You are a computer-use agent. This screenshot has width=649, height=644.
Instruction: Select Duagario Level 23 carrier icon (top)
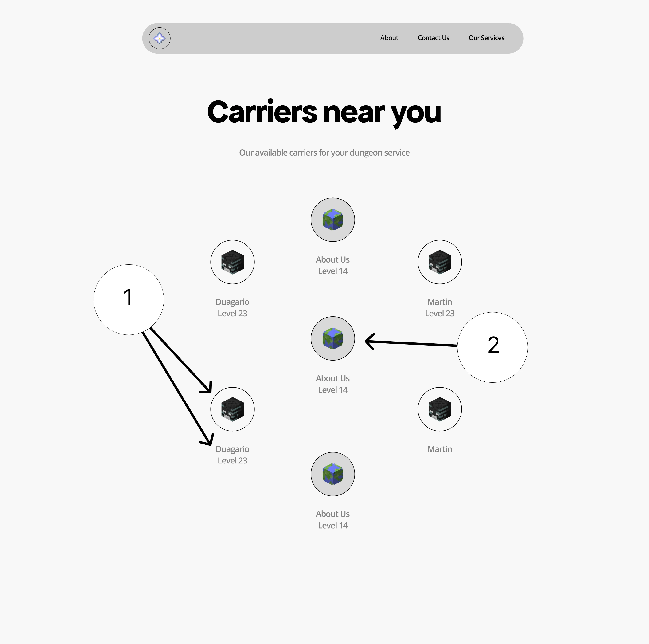point(232,262)
